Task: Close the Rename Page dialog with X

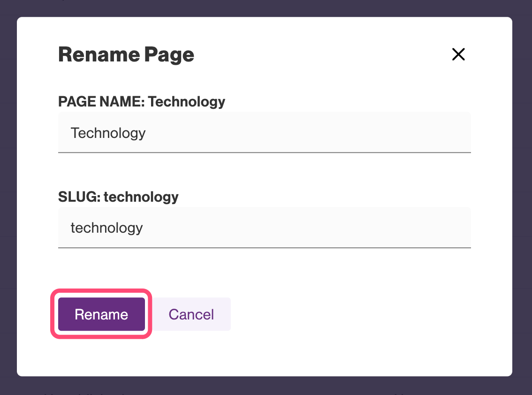Action: click(x=458, y=54)
